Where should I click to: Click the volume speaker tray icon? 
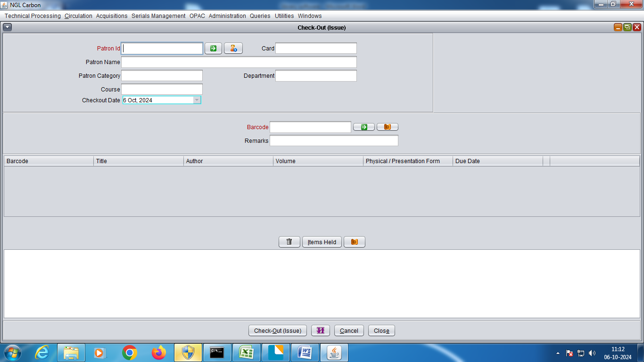tap(592, 353)
